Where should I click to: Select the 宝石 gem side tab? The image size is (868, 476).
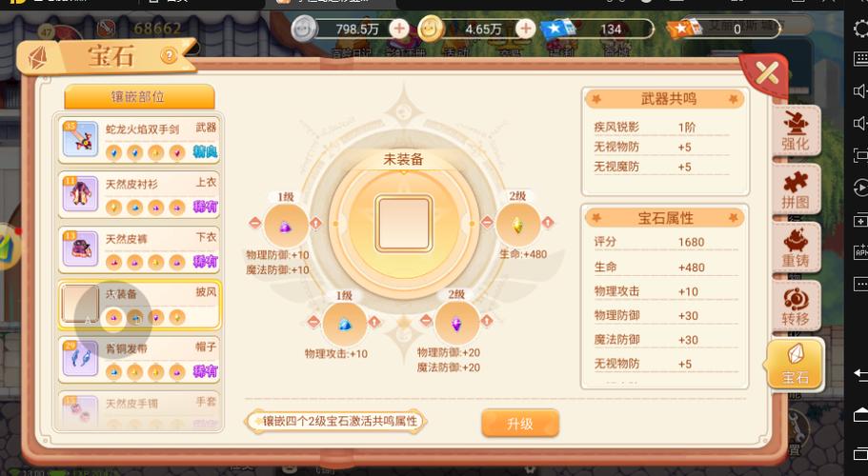[795, 365]
